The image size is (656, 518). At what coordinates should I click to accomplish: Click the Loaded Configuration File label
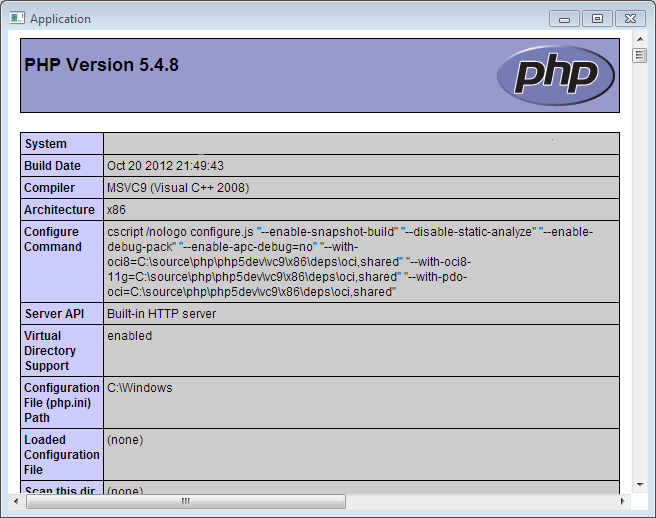coord(61,455)
